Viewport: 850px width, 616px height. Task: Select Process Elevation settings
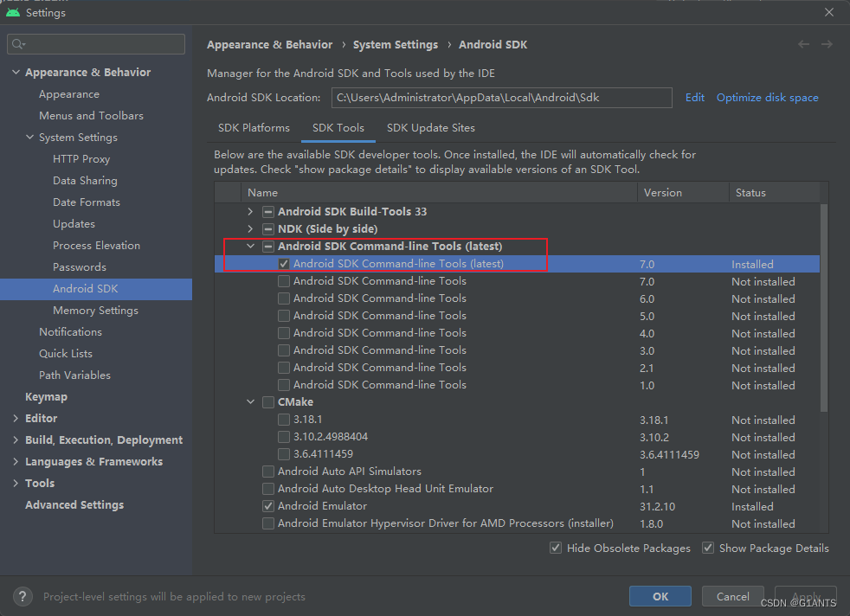coord(96,246)
